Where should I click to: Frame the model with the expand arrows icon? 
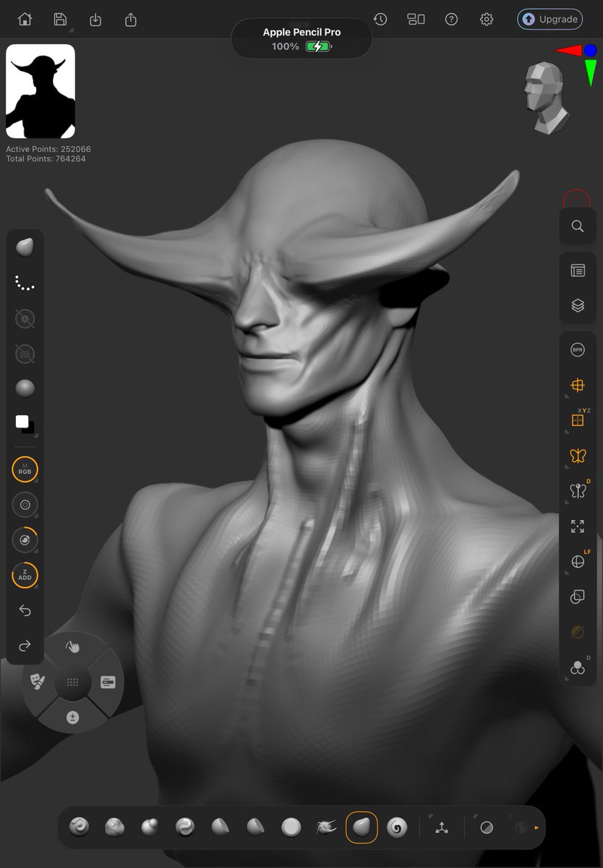tap(577, 527)
